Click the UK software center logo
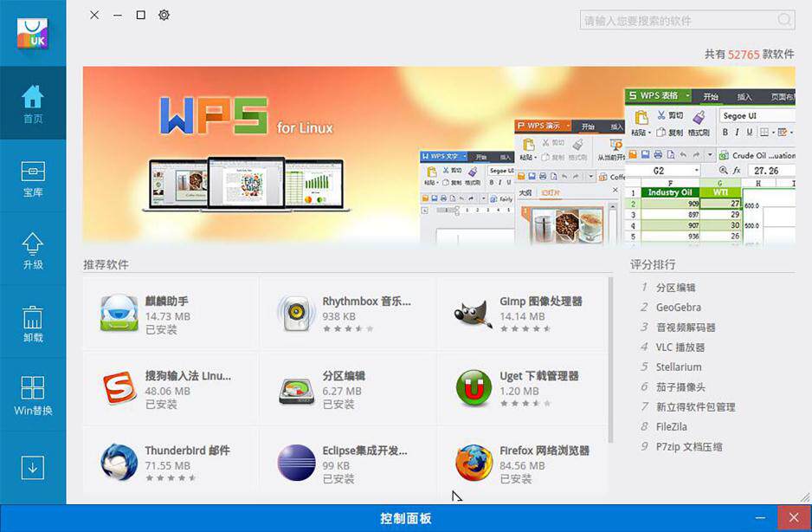Screen dimensions: 812x532 coord(32,33)
